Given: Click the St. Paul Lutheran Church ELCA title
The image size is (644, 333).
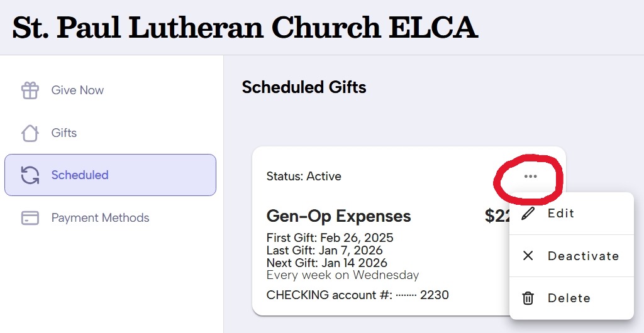Looking at the screenshot, I should pyautogui.click(x=245, y=27).
